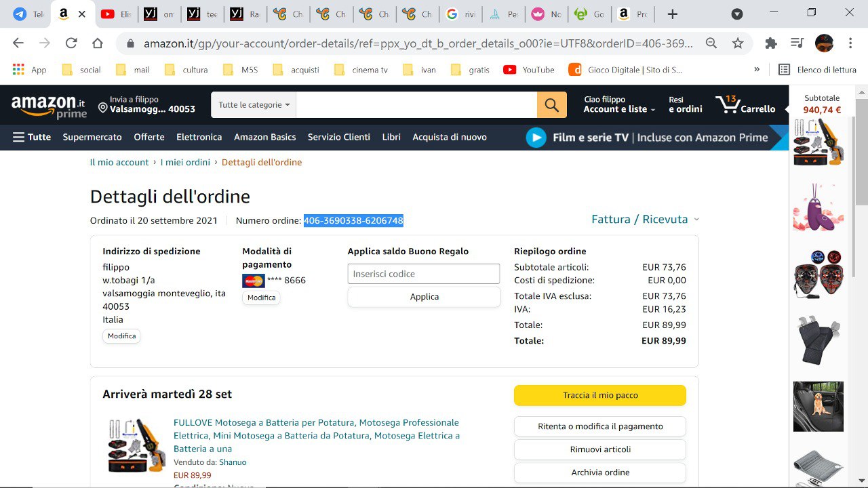The width and height of the screenshot is (868, 488).
Task: Open Servizio Clienti navigation item
Action: click(338, 137)
